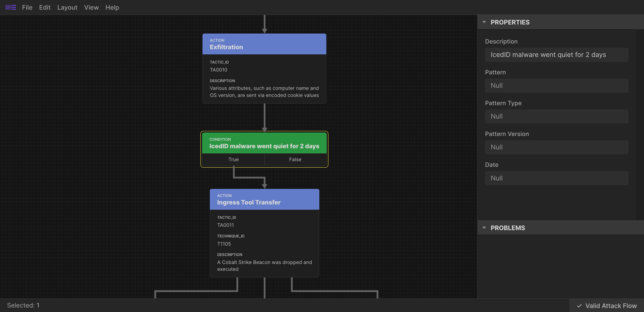The height and width of the screenshot is (312, 644).
Task: Edit the Description field in Properties
Action: pyautogui.click(x=556, y=55)
